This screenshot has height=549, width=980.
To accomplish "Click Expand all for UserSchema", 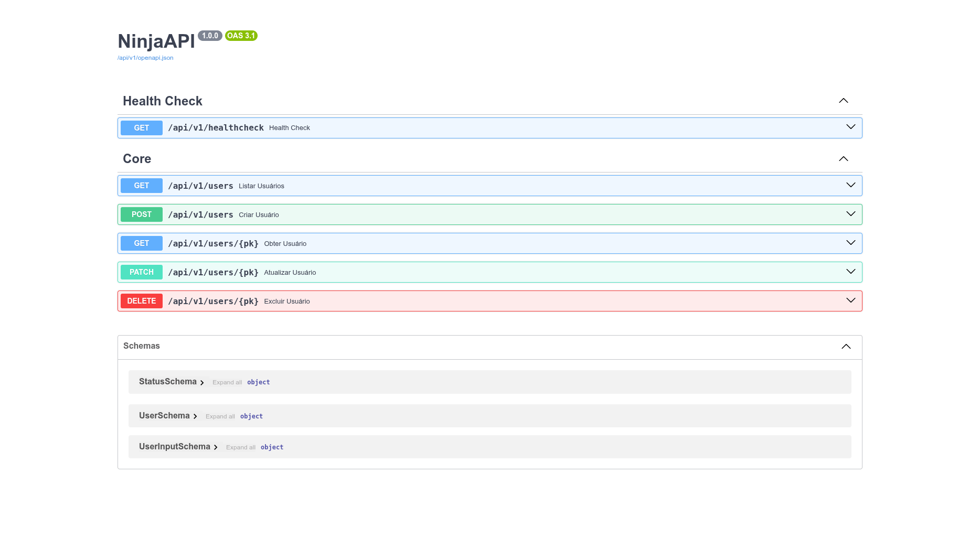I will pos(220,416).
